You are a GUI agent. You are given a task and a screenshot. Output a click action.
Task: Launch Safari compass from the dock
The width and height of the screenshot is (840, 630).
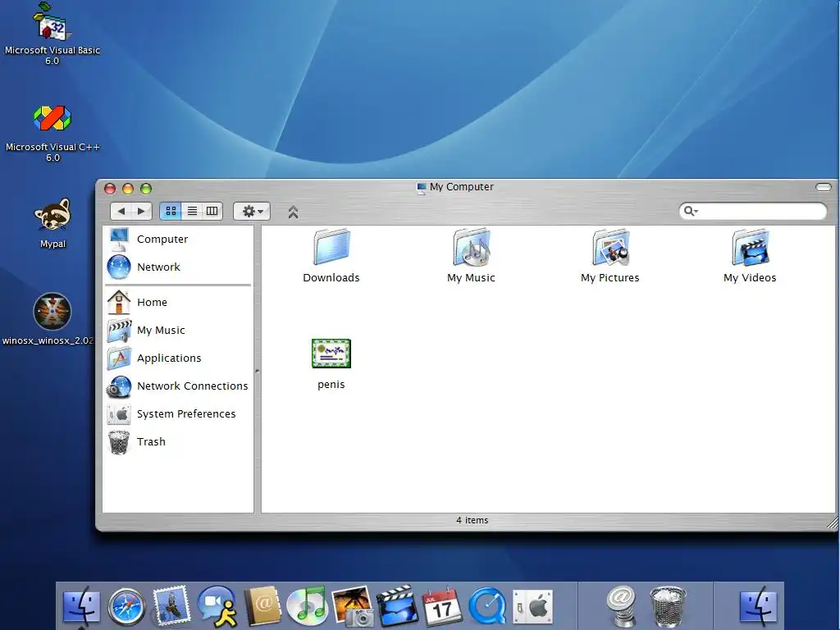click(x=126, y=607)
